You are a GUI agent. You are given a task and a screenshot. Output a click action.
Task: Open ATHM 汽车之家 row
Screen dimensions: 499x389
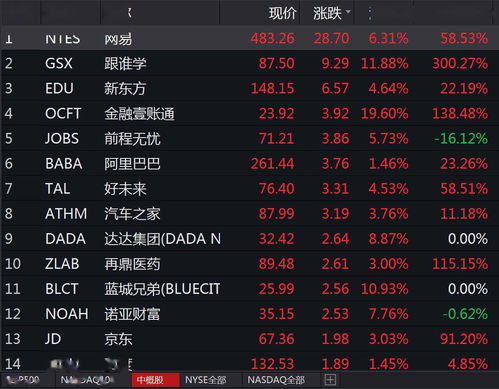point(248,213)
